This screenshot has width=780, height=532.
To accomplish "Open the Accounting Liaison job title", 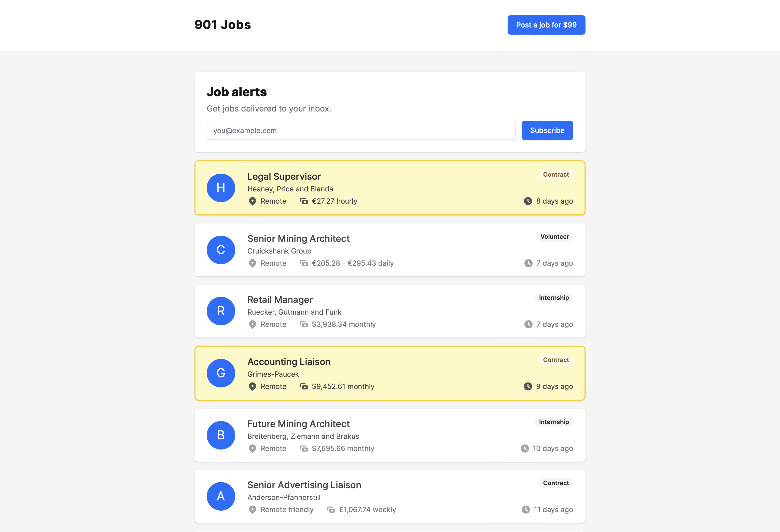I will pos(289,361).
